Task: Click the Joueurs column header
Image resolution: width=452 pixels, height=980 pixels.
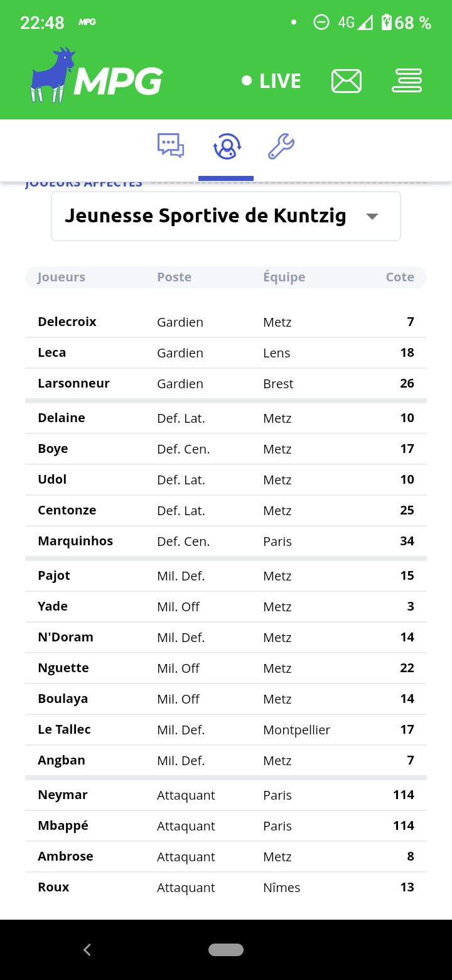Action: pos(62,277)
